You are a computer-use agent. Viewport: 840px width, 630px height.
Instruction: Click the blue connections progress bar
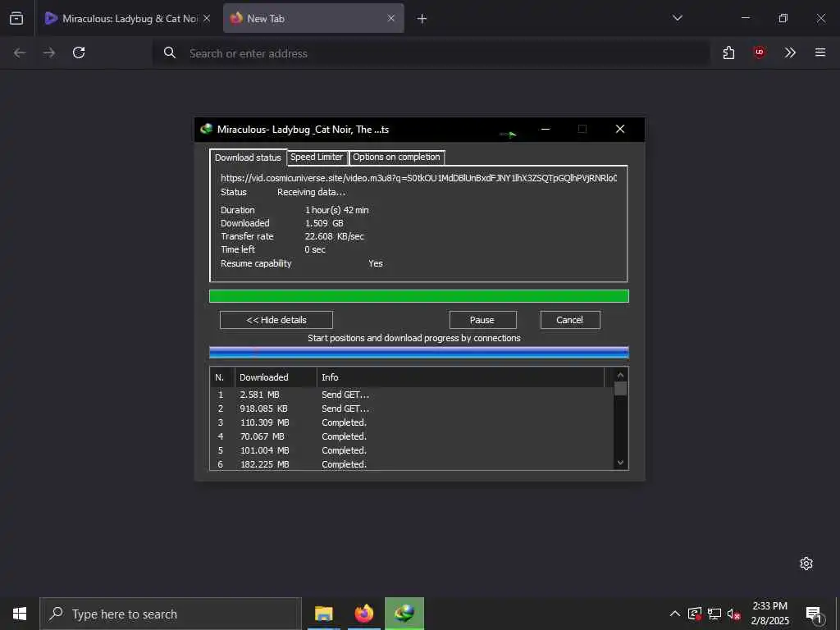tap(419, 352)
